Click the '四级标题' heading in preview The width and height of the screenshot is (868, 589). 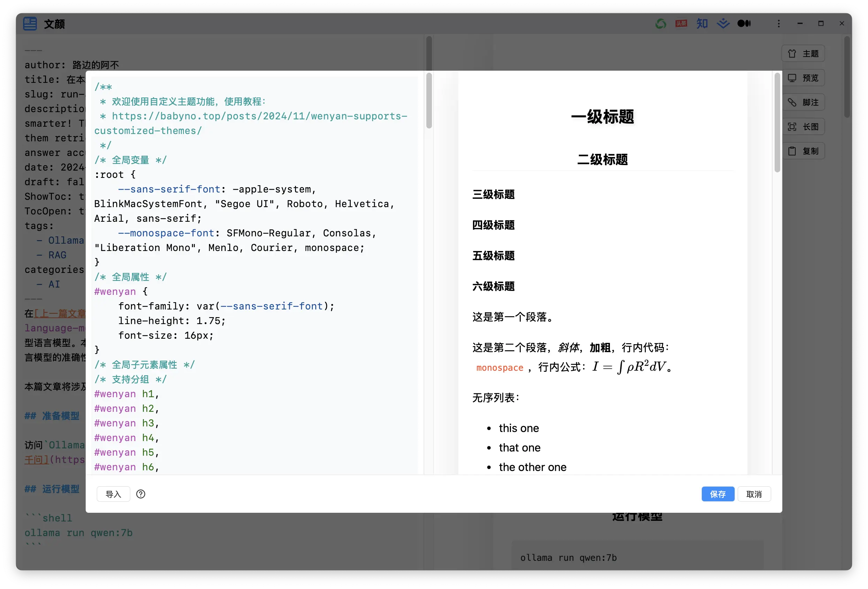(x=493, y=225)
